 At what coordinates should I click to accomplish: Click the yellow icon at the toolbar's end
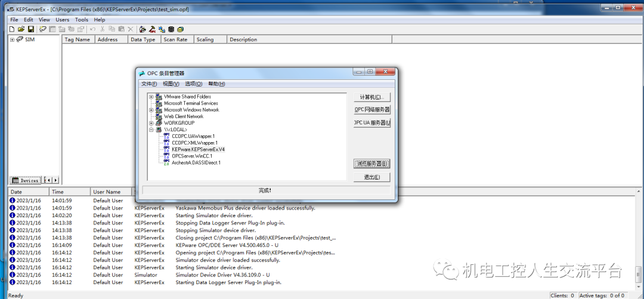tap(181, 29)
